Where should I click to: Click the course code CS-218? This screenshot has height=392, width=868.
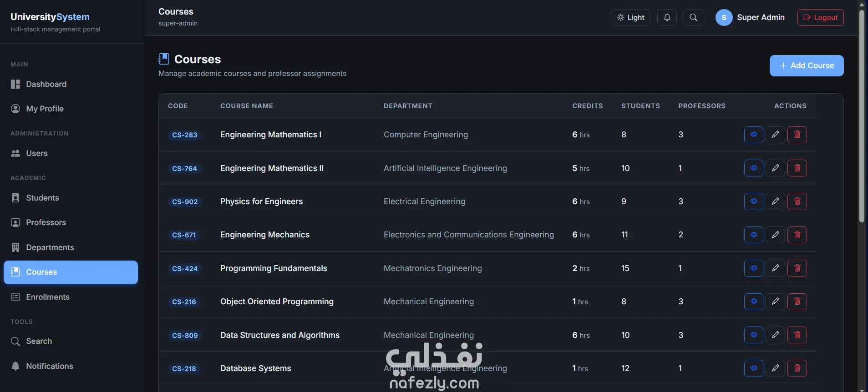pyautogui.click(x=184, y=369)
